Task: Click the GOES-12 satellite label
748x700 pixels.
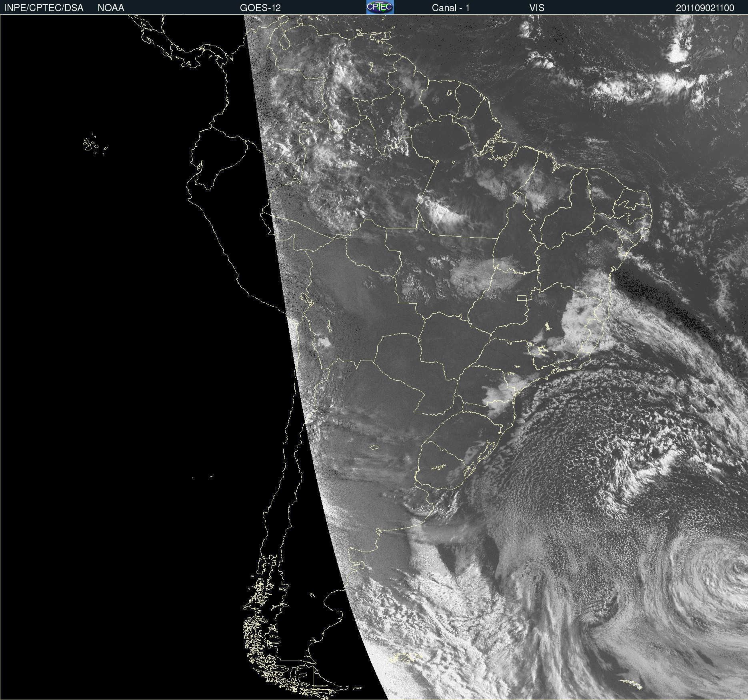Action: pyautogui.click(x=260, y=8)
